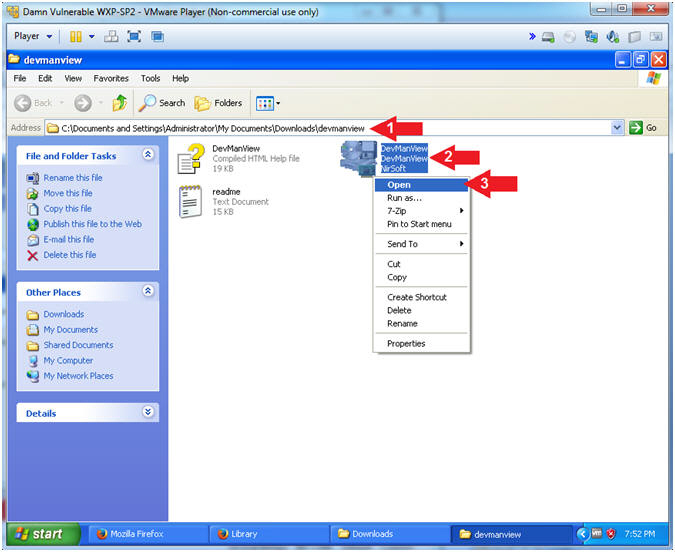The image size is (675, 552).
Task: Open the Help menu
Action: [x=180, y=78]
